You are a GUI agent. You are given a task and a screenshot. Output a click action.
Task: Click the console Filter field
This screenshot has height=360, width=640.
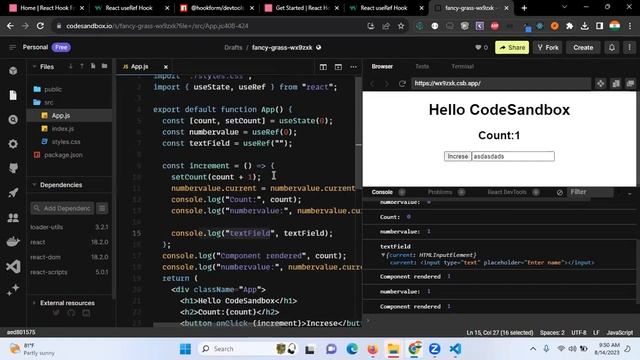[x=590, y=192]
